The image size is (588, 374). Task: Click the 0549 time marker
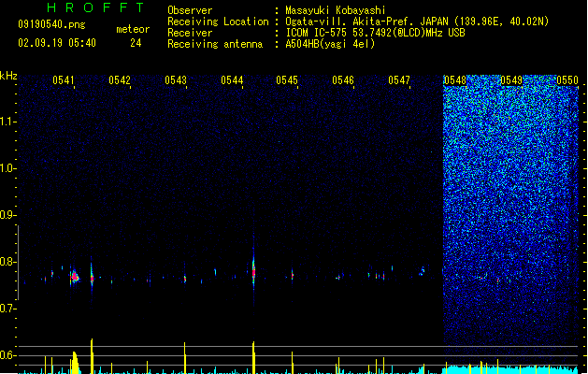pyautogui.click(x=511, y=80)
